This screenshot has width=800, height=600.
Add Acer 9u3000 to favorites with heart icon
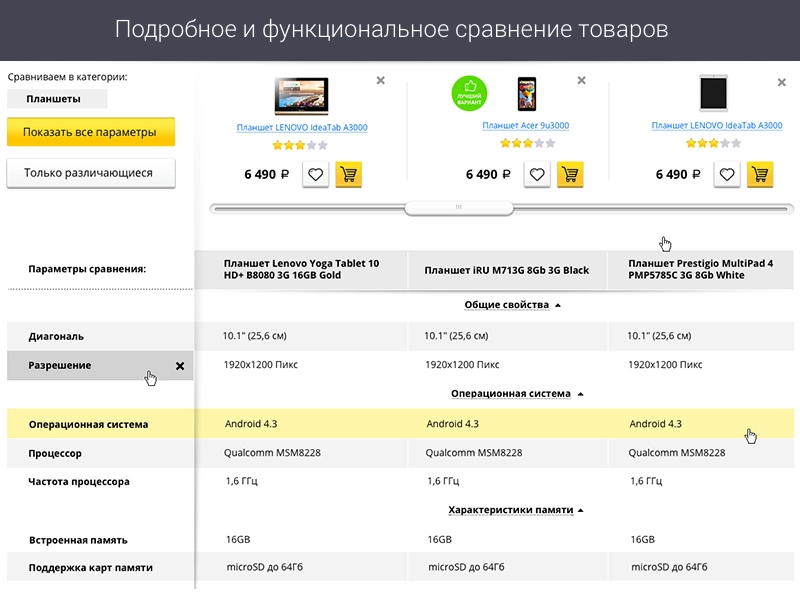pyautogui.click(x=537, y=174)
